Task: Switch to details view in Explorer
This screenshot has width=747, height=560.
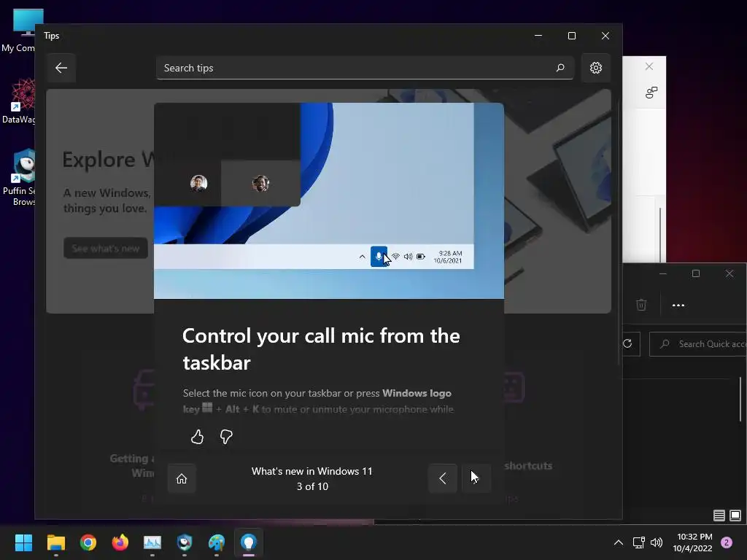Action: (719, 516)
